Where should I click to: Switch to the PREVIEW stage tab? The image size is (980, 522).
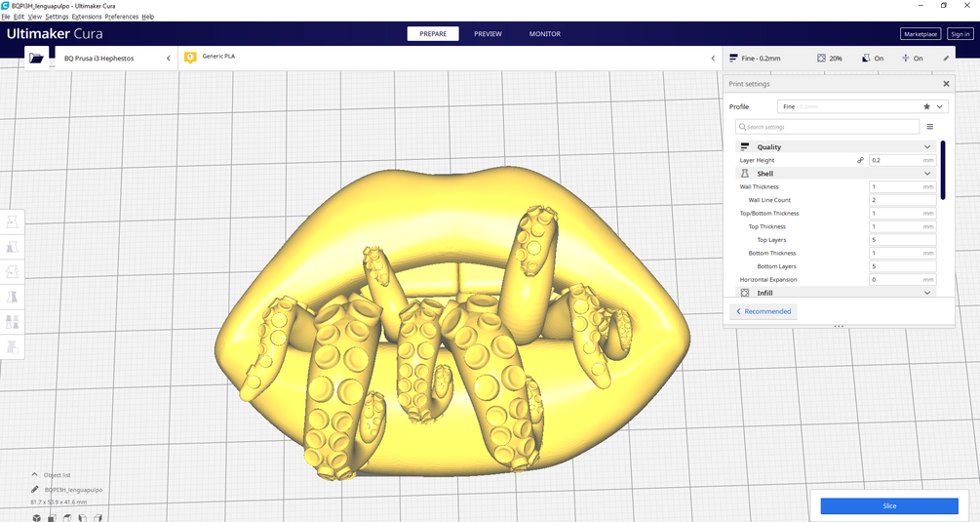488,34
